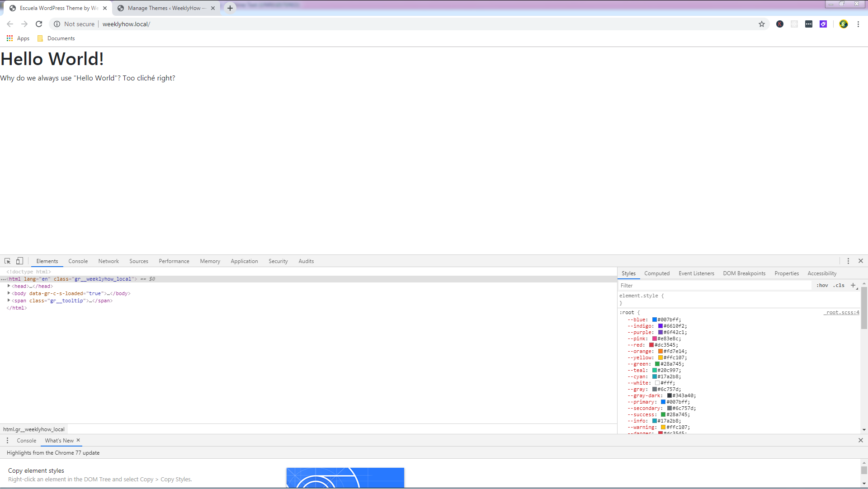
Task: Click the Styles pane scrollbar down arrow
Action: tap(864, 430)
